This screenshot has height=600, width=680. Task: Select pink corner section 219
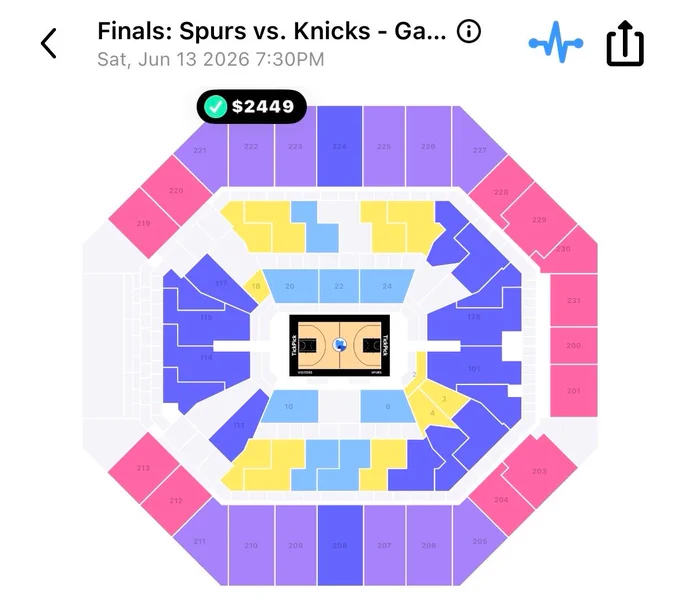click(144, 223)
